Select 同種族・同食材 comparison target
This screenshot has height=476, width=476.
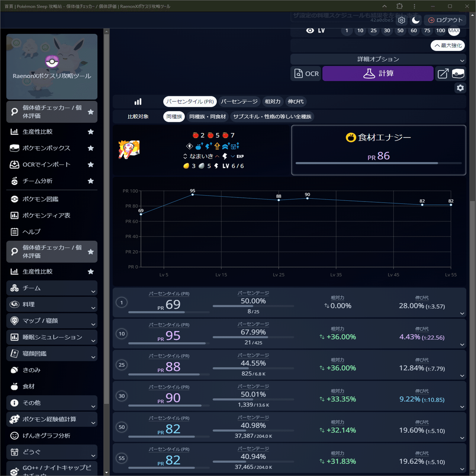pyautogui.click(x=207, y=116)
